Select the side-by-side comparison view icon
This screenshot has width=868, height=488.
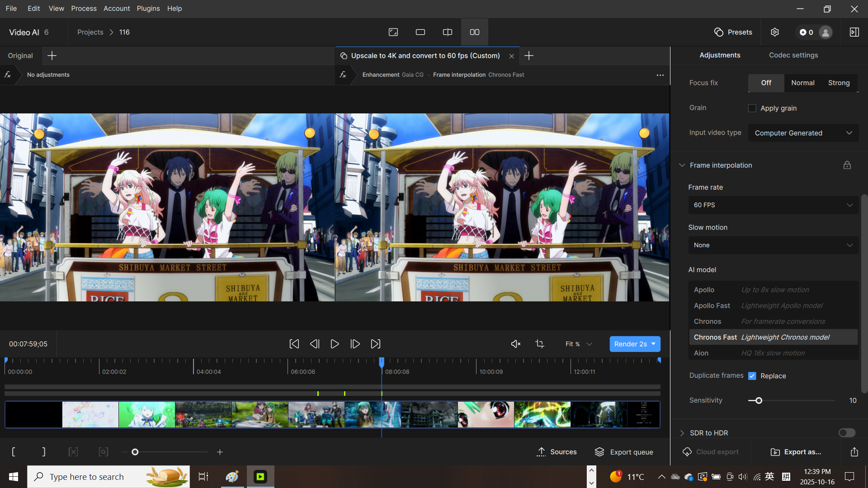click(474, 32)
